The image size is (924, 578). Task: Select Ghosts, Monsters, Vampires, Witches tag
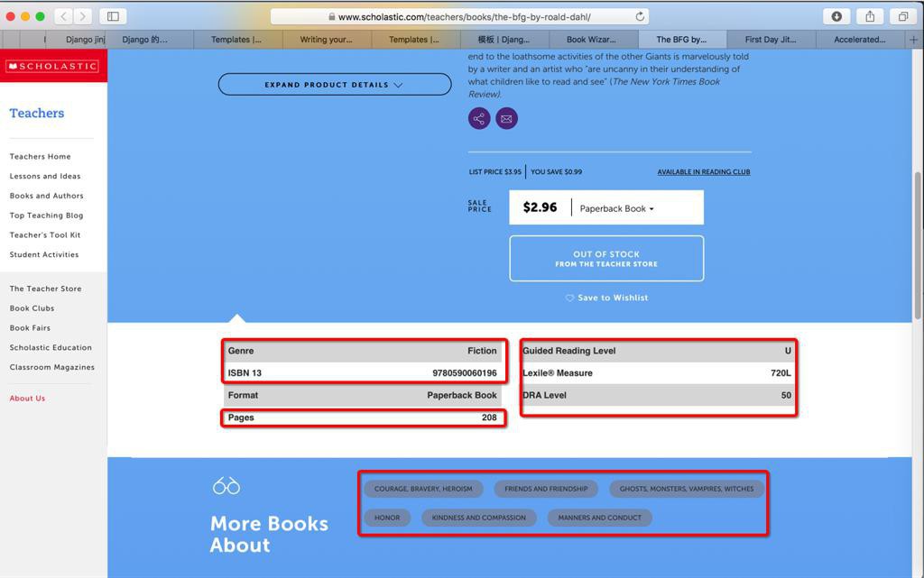click(687, 489)
